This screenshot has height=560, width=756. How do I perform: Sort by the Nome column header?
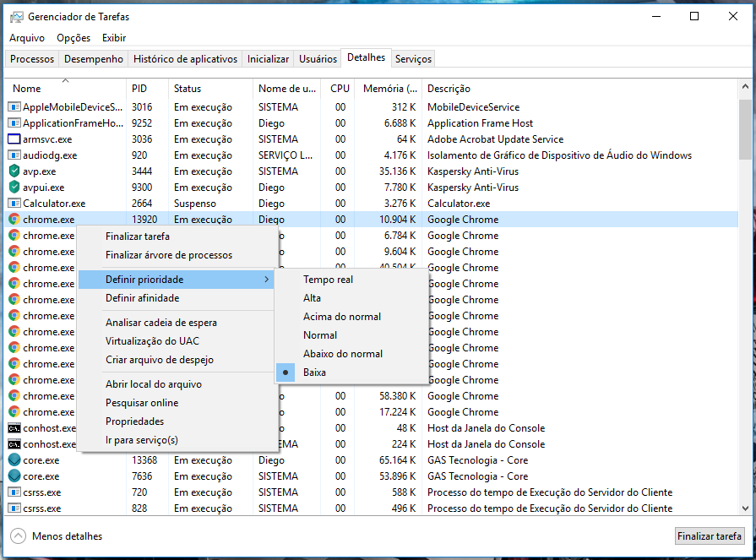(x=66, y=88)
